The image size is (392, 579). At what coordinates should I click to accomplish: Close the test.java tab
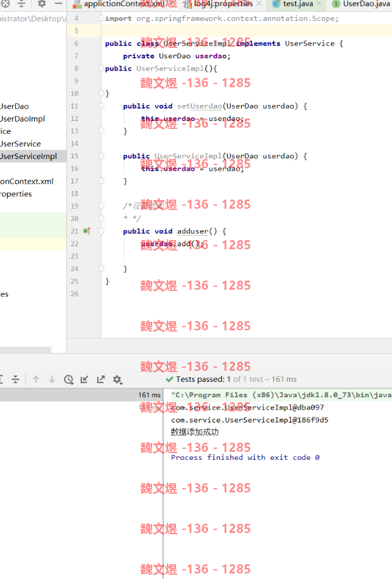tap(320, 4)
